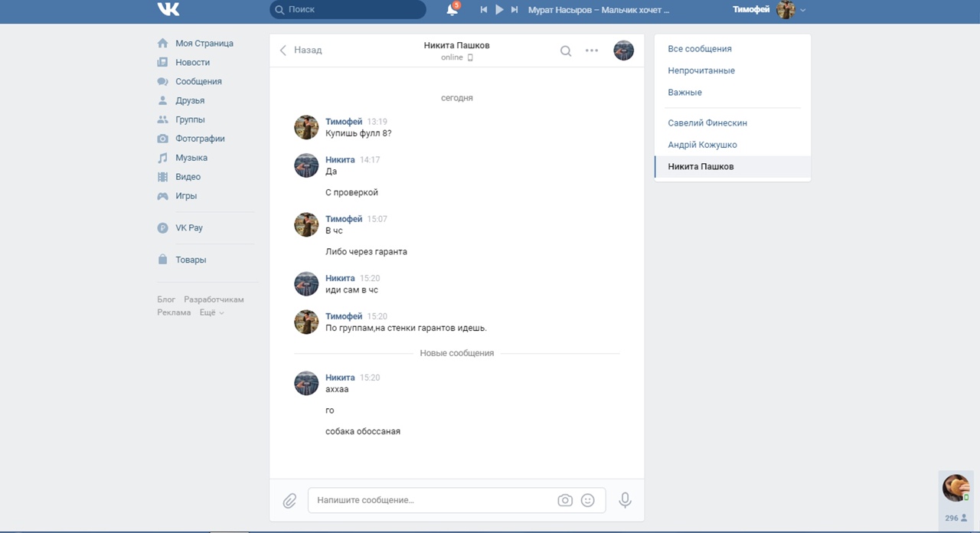This screenshot has height=533, width=980.
Task: Go to the previous track
Action: coord(484,10)
